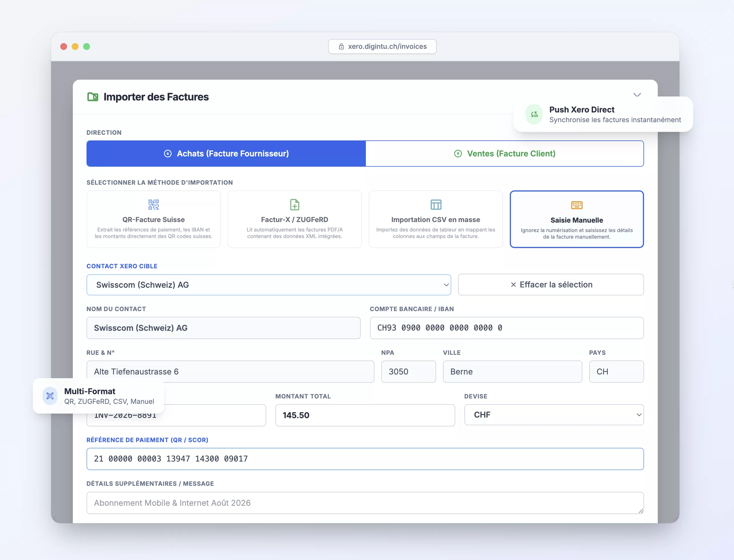Click the Sélectionner la méthode d'importation label
Image resolution: width=734 pixels, height=560 pixels.
160,182
